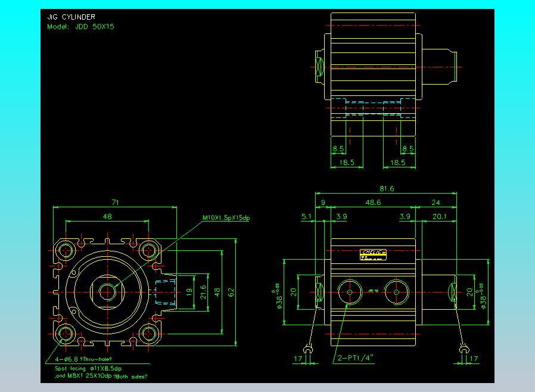Viewport: 535px width, 392px height.
Task: Click the left-side ø38 tolerance dimension
Action: (277, 295)
